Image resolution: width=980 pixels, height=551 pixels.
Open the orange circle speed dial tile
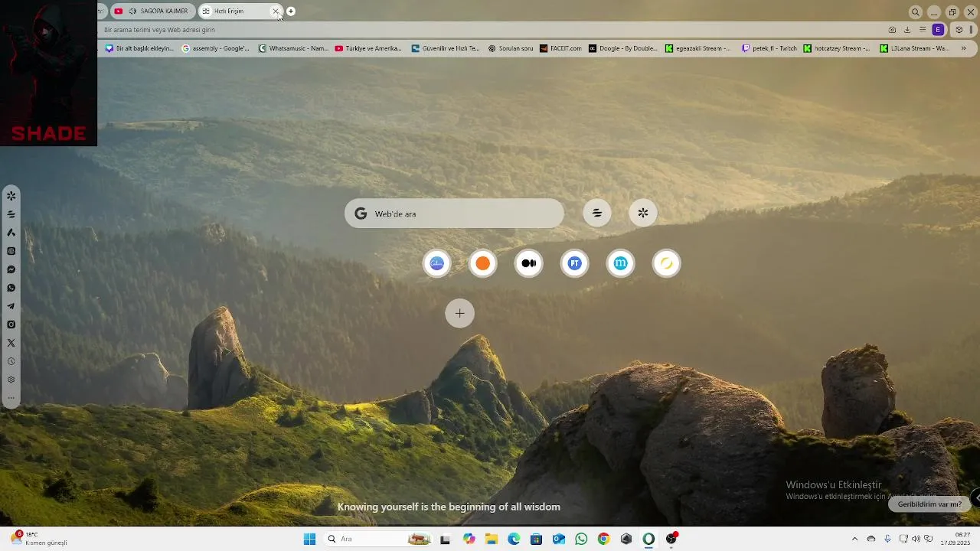pos(483,263)
